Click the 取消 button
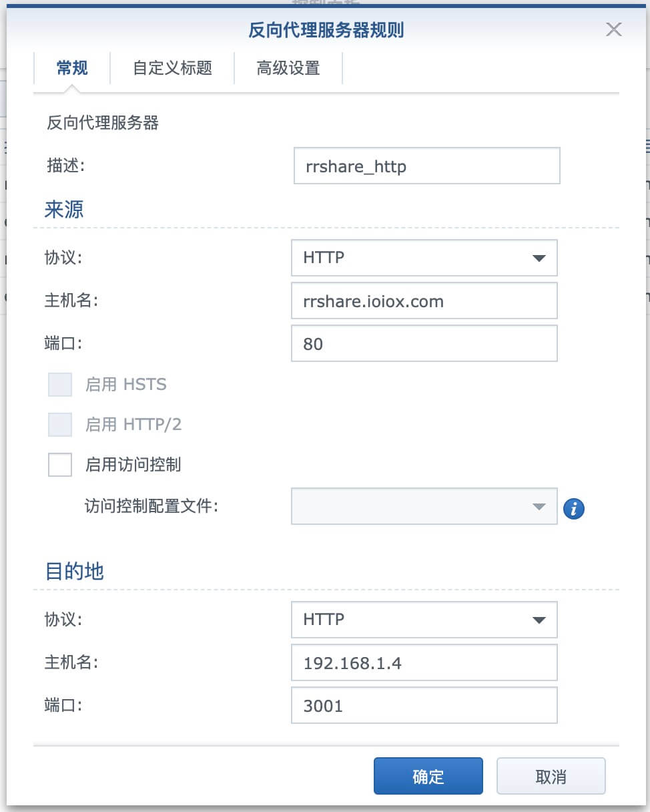This screenshot has width=650, height=812. point(551,776)
